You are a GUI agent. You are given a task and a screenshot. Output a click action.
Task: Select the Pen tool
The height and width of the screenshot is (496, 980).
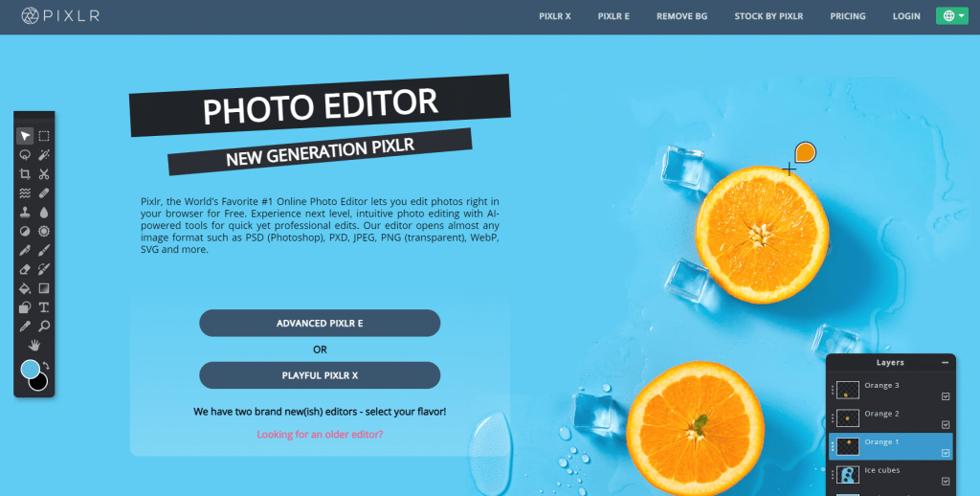25,250
